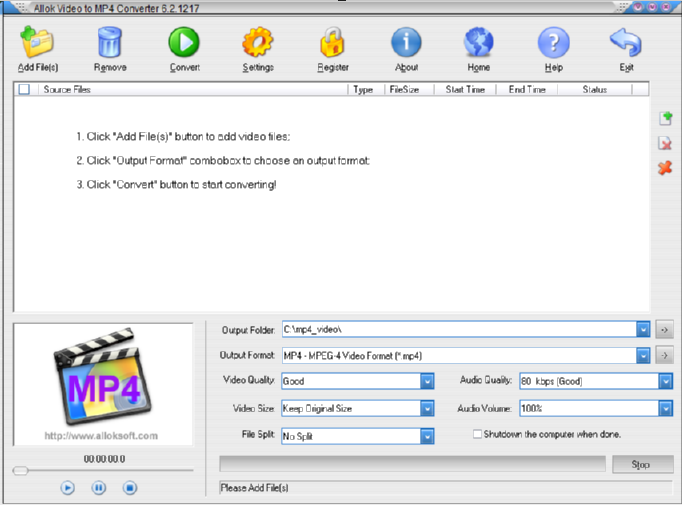Stop the preview playback with square button
This screenshot has height=505, width=682.
point(130,488)
